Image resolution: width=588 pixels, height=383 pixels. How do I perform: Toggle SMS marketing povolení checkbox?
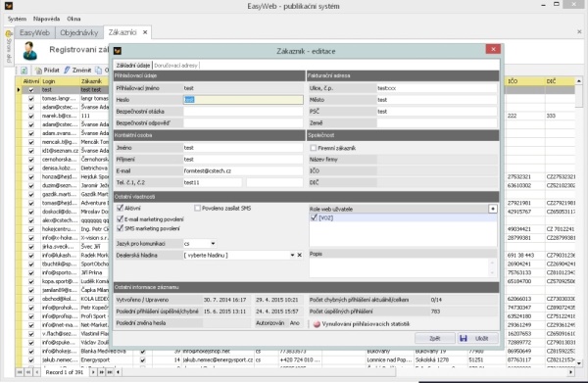point(120,228)
